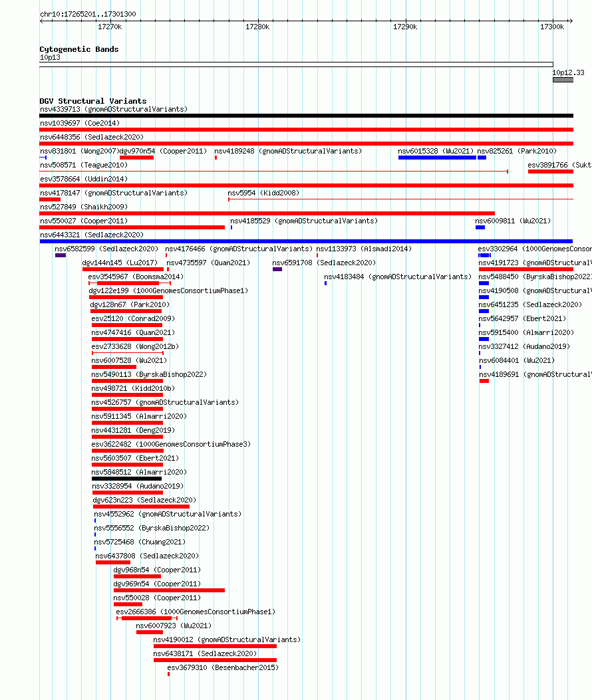Open esv3622482 1000GenomesConsortiumPhase3 label
The image size is (592, 700).
coord(171,444)
